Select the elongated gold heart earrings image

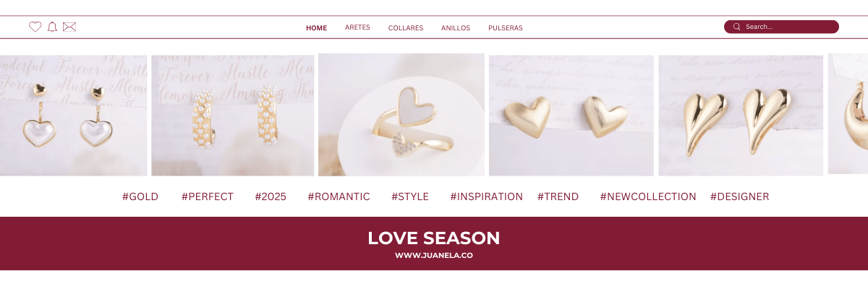pyautogui.click(x=741, y=116)
